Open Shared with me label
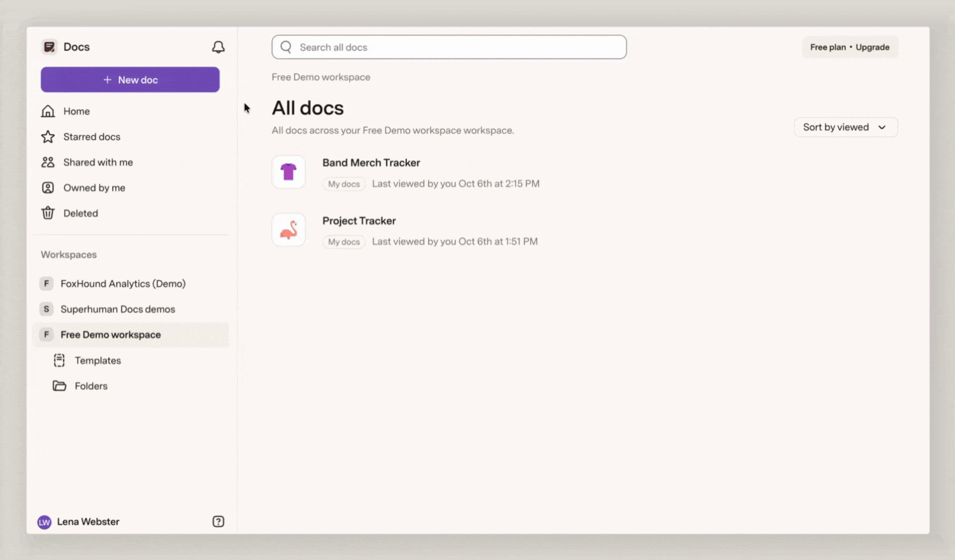This screenshot has height=560, width=955. click(98, 162)
